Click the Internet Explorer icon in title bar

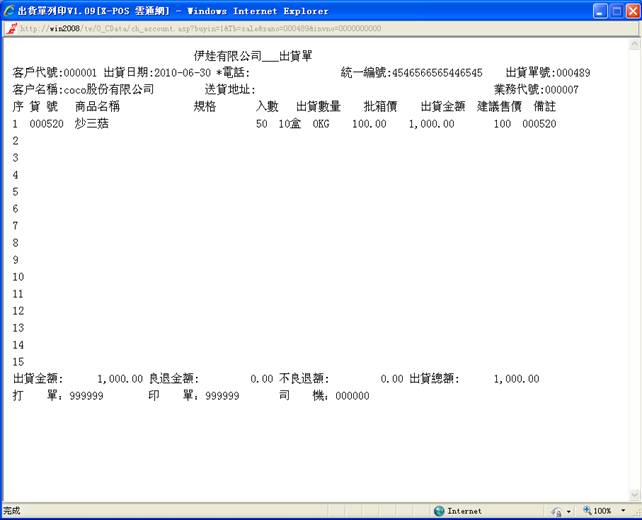[x=10, y=10]
